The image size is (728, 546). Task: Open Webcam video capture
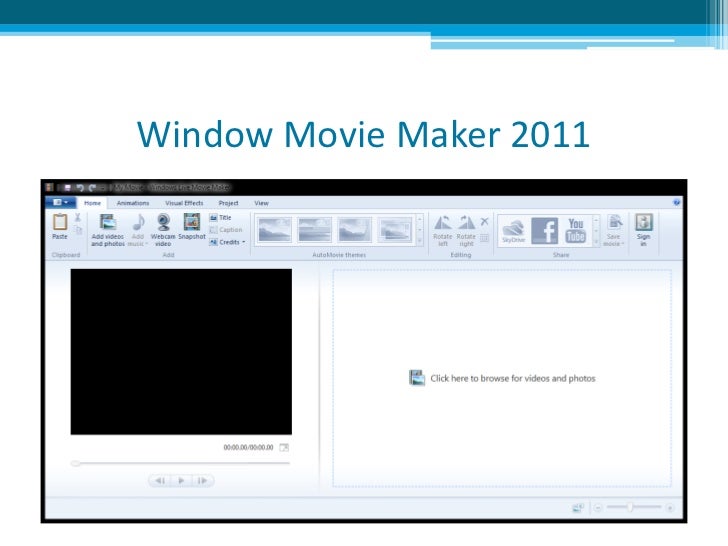163,229
